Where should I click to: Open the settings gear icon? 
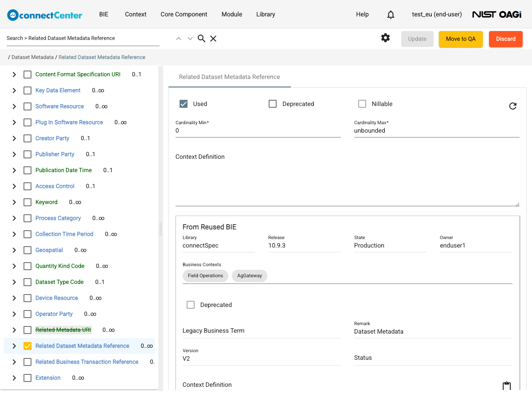click(386, 38)
